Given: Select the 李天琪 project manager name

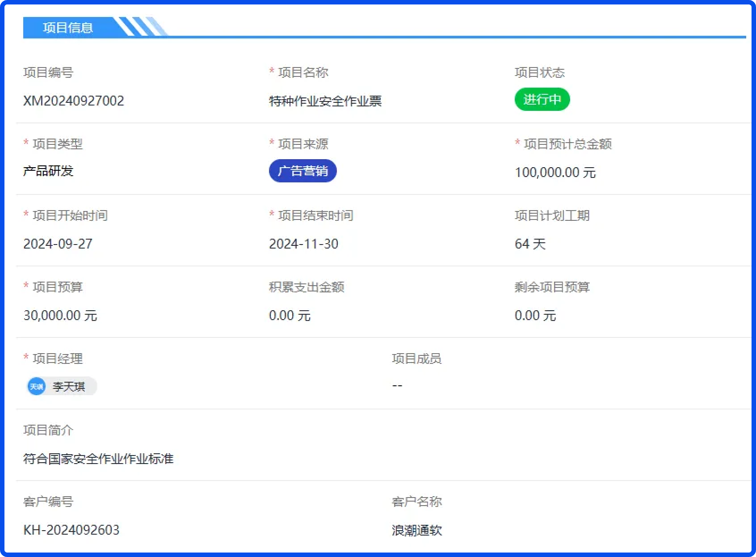Looking at the screenshot, I should point(69,387).
